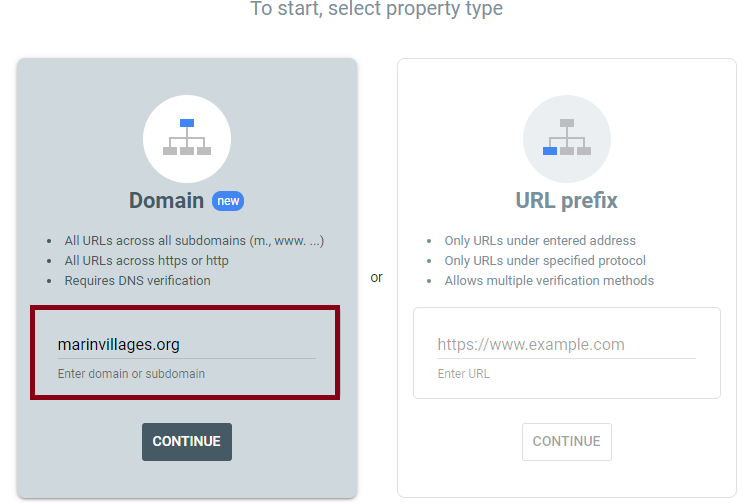Click the blue 'new' badge beside Domain
The height and width of the screenshot is (503, 751).
click(228, 201)
